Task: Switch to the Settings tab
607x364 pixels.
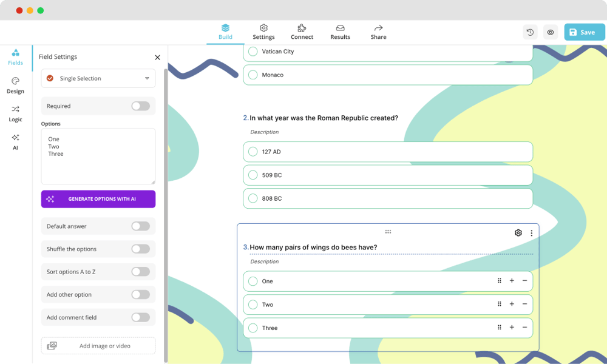Action: (x=263, y=32)
